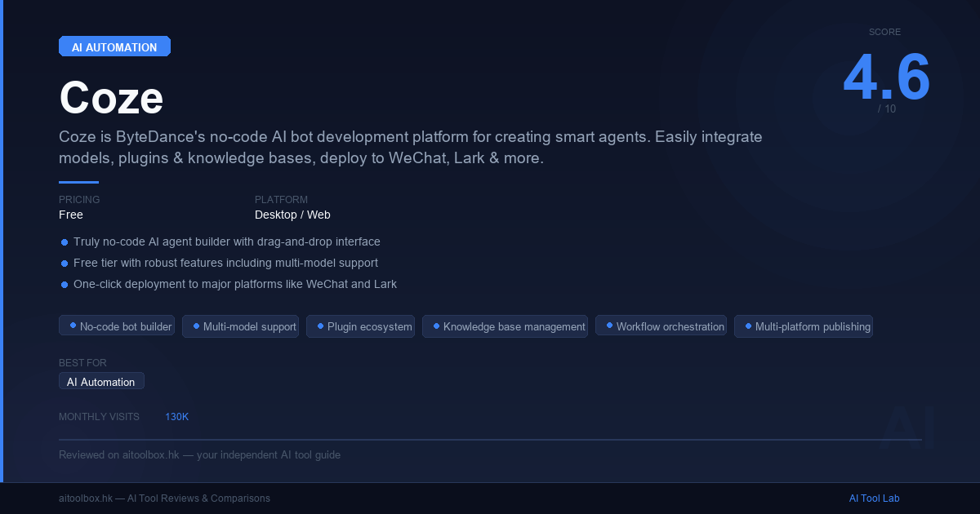Open 'aitoolbox.hk — AI Tool Reviews & Comparisons'
This screenshot has height=514, width=980.
click(164, 498)
